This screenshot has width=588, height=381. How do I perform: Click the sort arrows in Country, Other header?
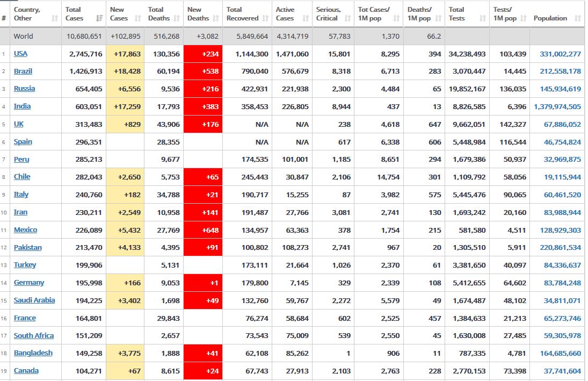coord(55,18)
